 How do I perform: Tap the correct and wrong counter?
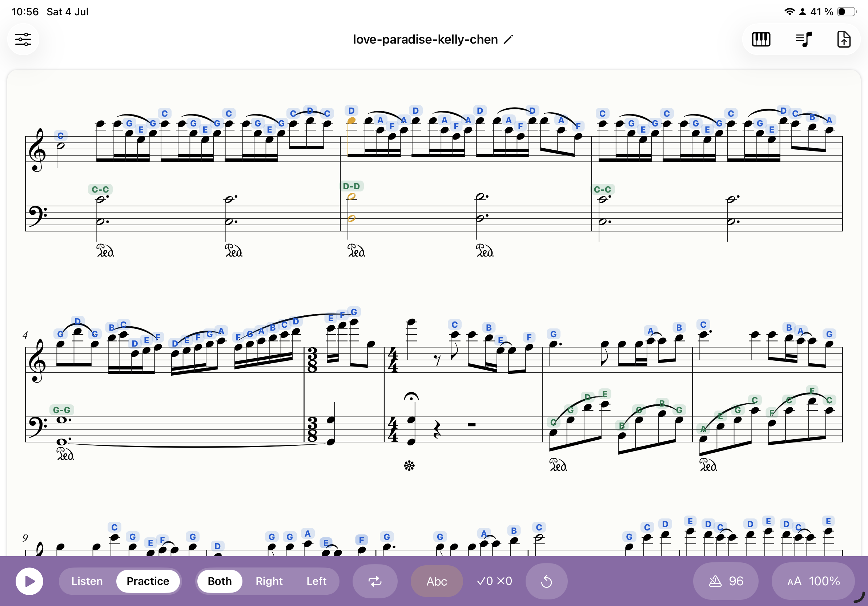click(x=494, y=581)
